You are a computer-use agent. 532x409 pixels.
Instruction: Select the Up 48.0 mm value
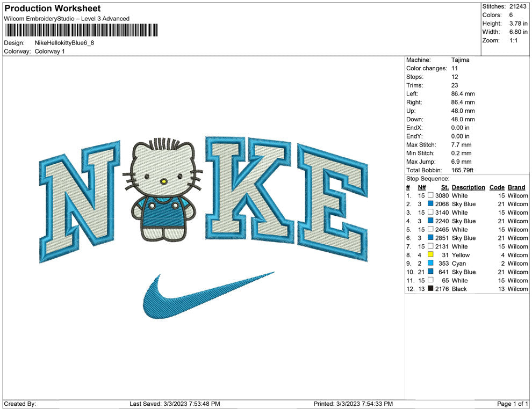[x=463, y=111]
